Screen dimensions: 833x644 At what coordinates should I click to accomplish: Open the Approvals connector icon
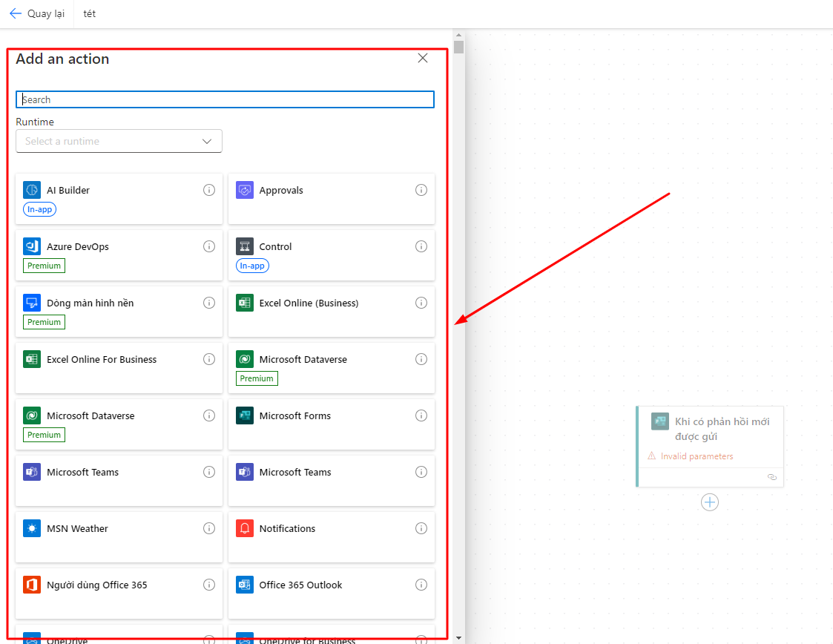tap(244, 190)
